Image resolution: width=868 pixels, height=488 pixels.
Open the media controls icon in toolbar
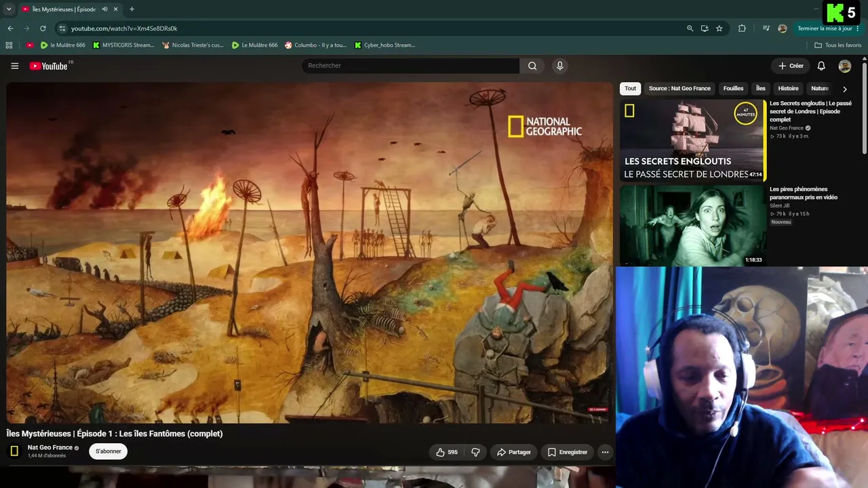pos(766,28)
